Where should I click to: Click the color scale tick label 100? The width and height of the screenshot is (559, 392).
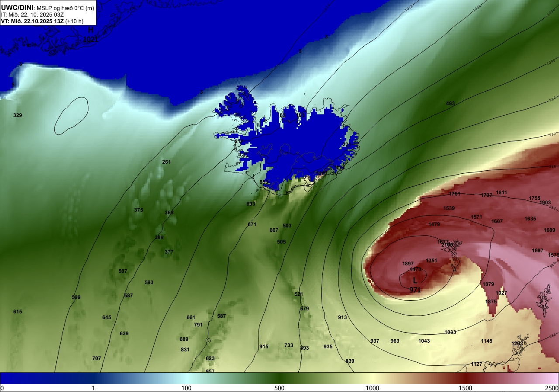pos(186,388)
